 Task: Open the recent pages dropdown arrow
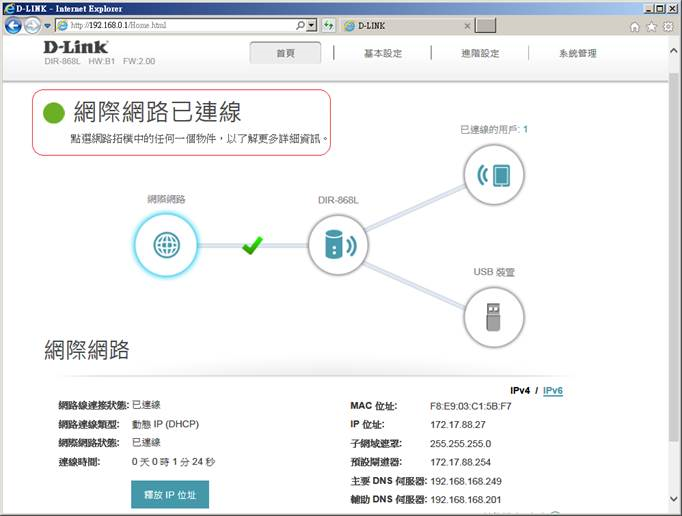tap(47, 25)
